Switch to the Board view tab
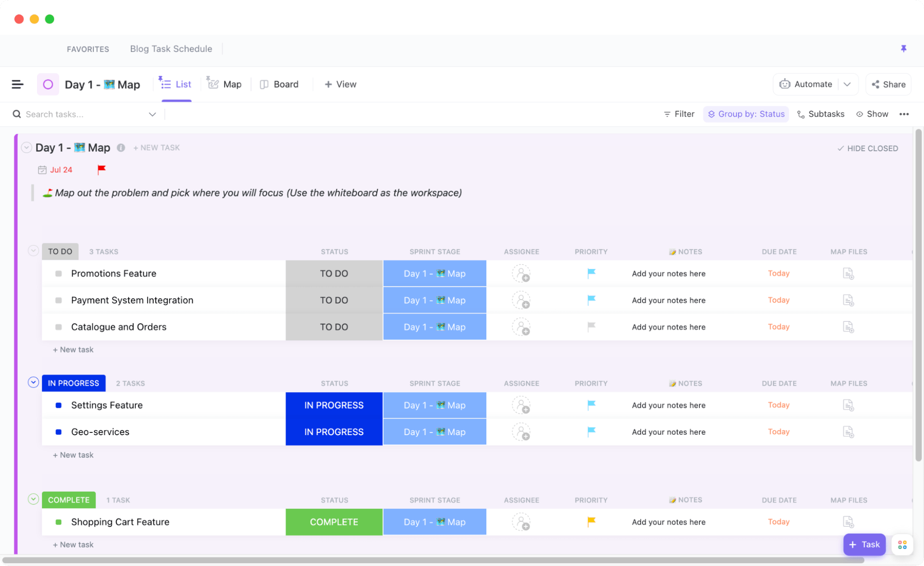This screenshot has height=566, width=924. (279, 84)
